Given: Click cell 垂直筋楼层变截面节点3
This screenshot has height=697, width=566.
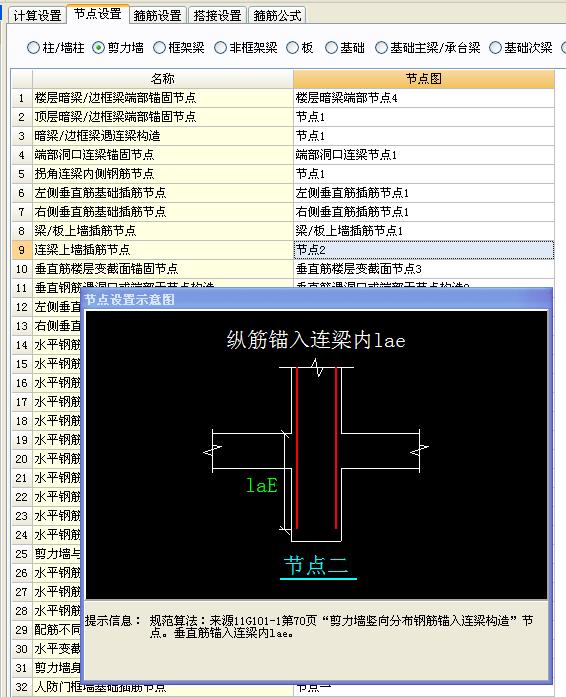Looking at the screenshot, I should click(x=424, y=269).
